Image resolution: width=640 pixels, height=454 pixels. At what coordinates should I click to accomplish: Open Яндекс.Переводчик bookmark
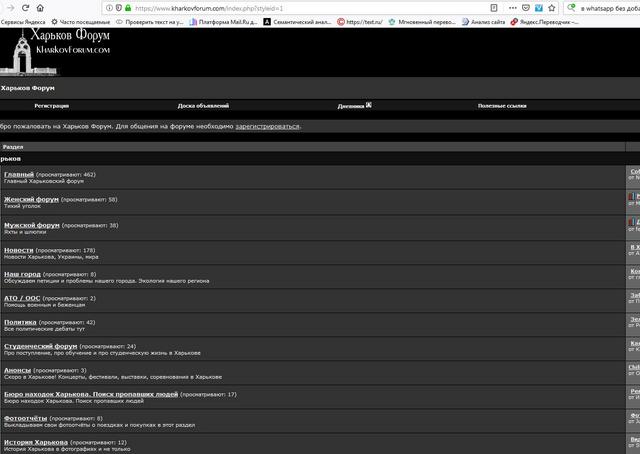[544, 22]
